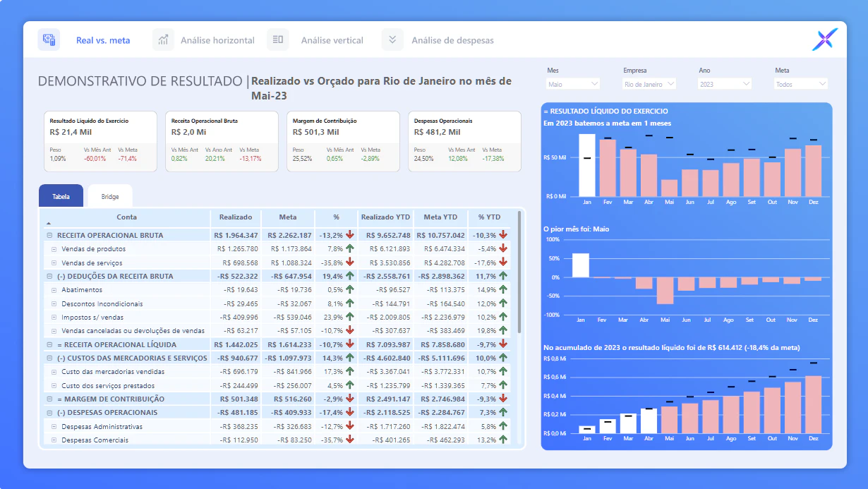Expand the Despesas Administrativas row
This screenshot has height=489, width=868.
pyautogui.click(x=54, y=426)
